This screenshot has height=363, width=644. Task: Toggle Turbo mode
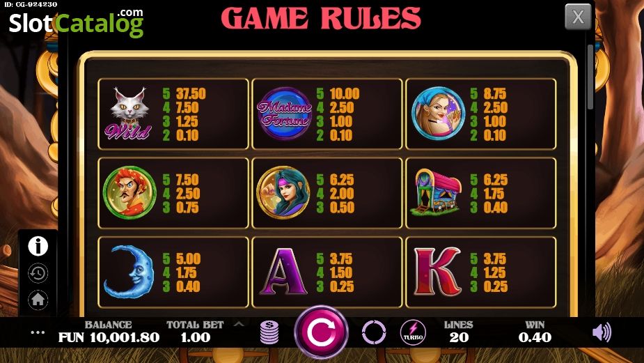click(x=413, y=332)
